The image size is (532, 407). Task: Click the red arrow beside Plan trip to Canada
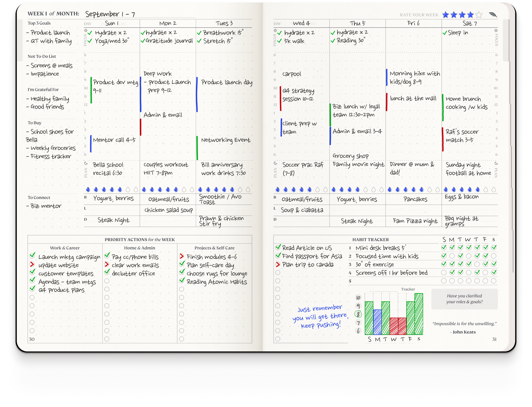(x=278, y=264)
